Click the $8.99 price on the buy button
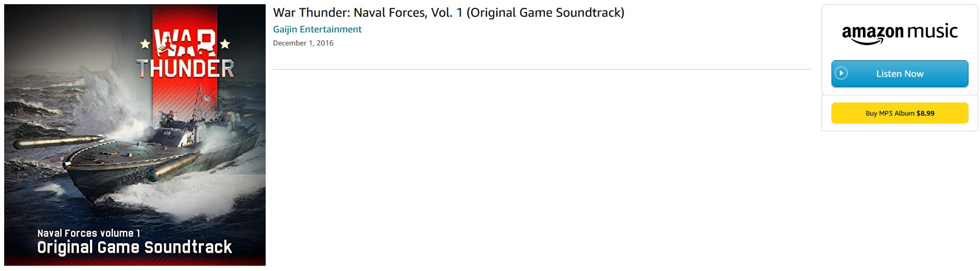 tap(925, 113)
